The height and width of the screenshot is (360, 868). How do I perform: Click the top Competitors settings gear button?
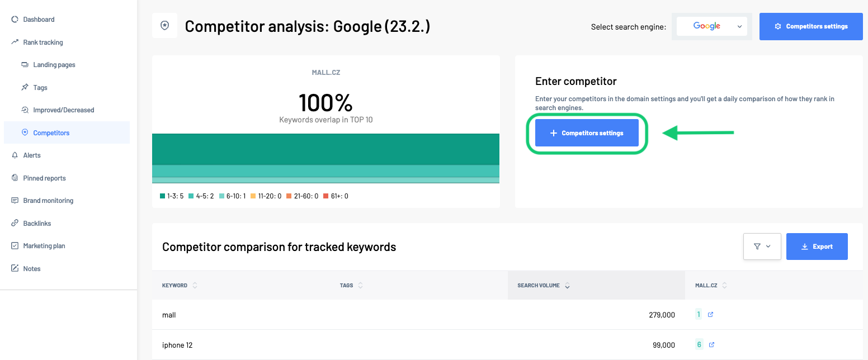tap(810, 26)
